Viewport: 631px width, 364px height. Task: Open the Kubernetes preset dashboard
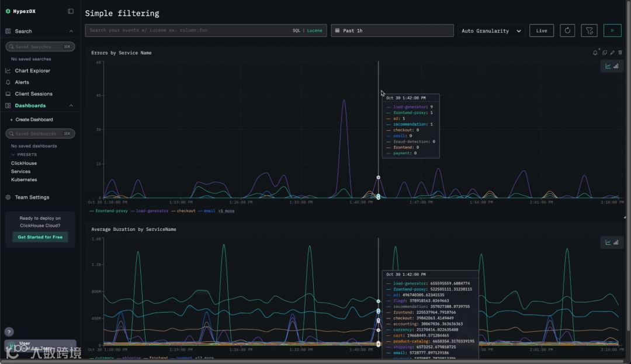[24, 179]
